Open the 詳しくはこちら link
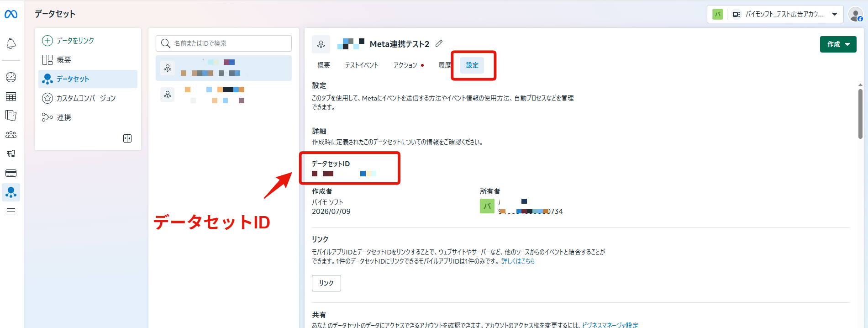The width and height of the screenshot is (868, 328). click(518, 261)
